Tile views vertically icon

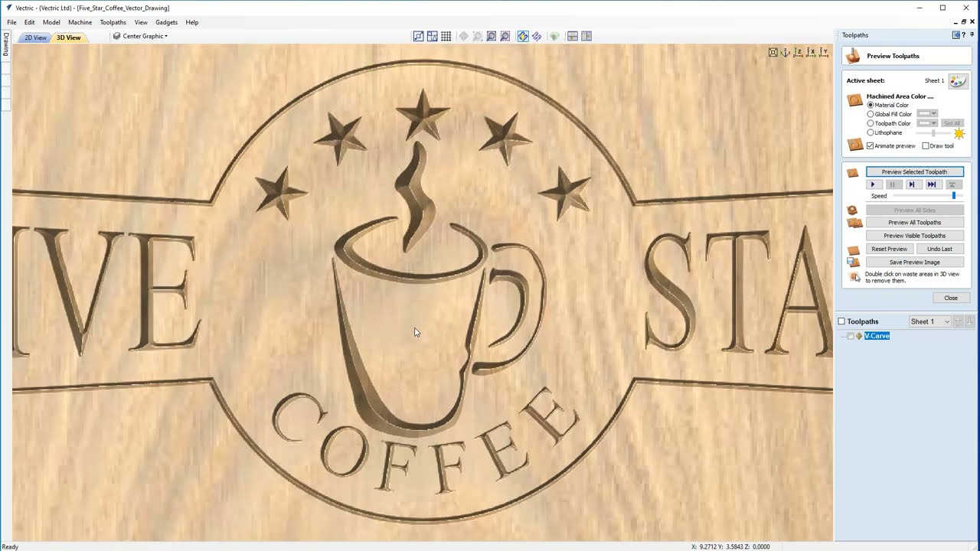coord(586,36)
